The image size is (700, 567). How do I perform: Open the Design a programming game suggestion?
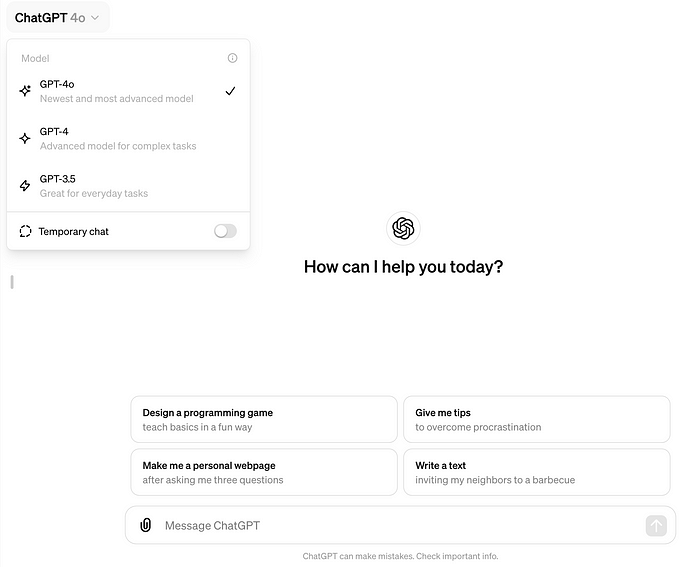click(x=264, y=419)
